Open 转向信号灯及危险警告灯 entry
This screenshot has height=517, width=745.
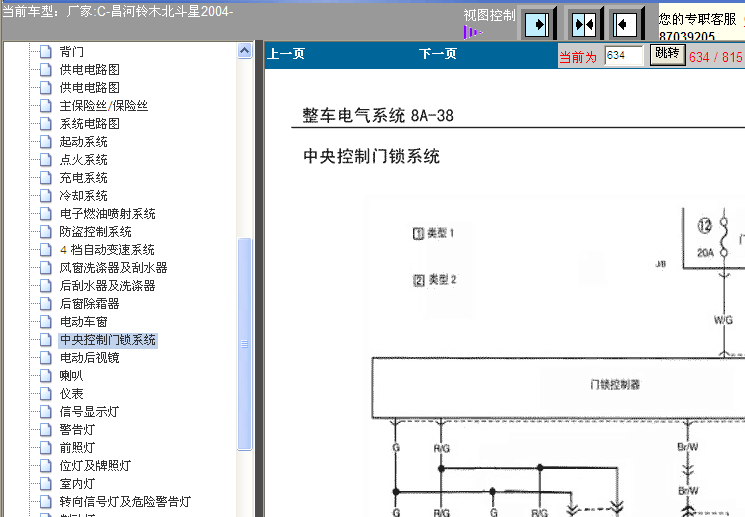coord(125,502)
